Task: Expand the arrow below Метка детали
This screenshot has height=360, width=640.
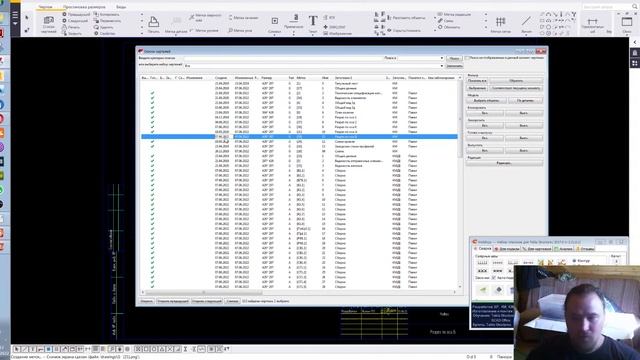Action: coord(176,35)
